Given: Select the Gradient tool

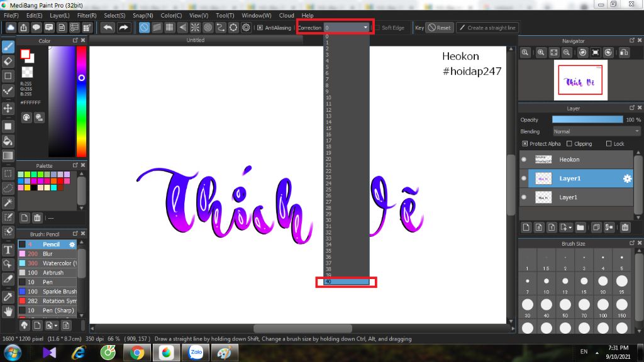Looking at the screenshot, I should pos(8,156).
